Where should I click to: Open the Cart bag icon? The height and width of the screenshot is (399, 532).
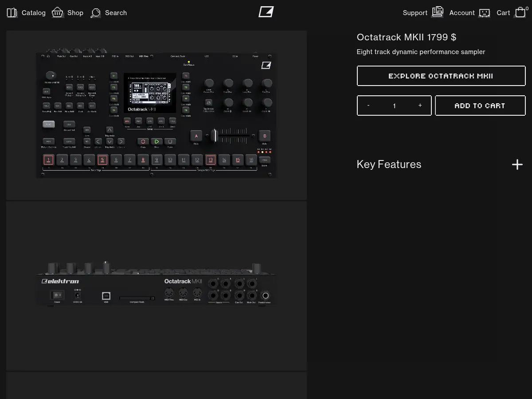tap(520, 13)
